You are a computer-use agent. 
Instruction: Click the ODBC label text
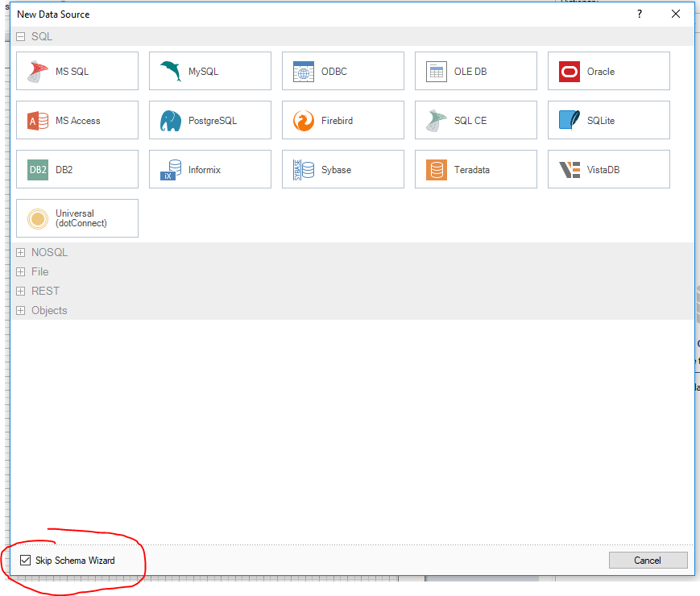tap(334, 72)
